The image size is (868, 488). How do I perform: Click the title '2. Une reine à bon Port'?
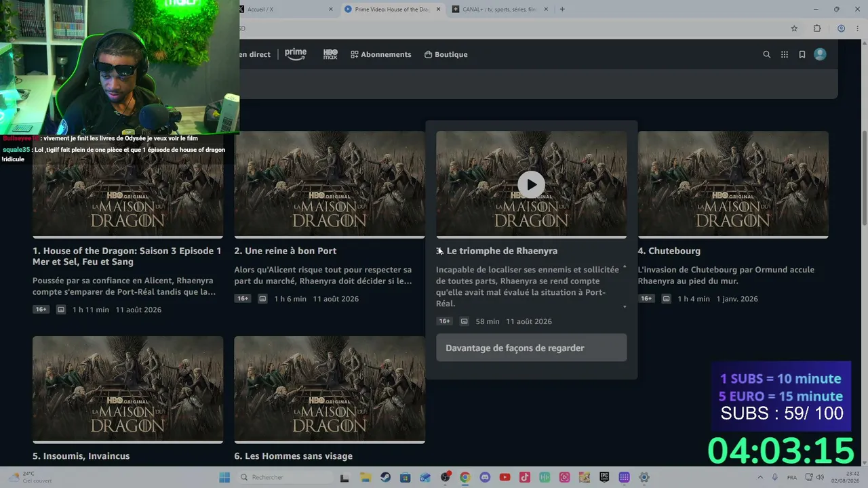(285, 251)
